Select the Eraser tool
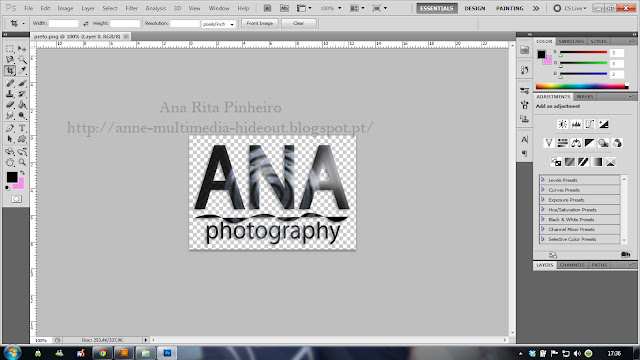 pyautogui.click(x=10, y=105)
